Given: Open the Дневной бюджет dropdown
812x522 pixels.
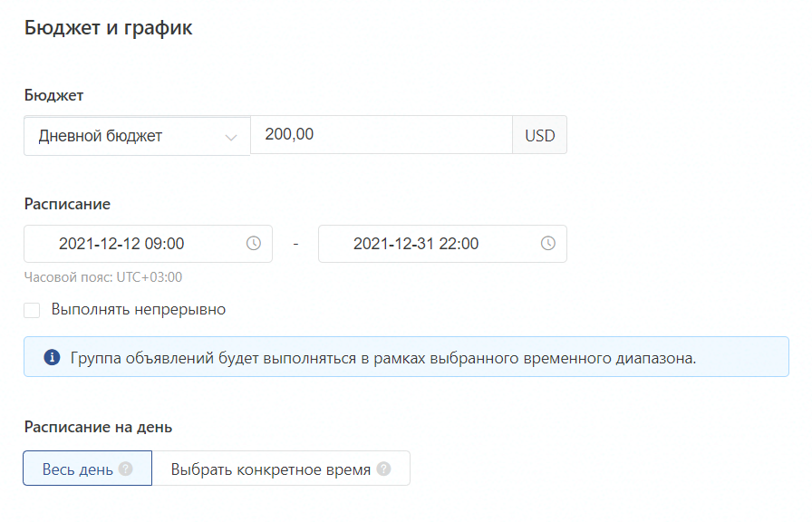Looking at the screenshot, I should (137, 136).
